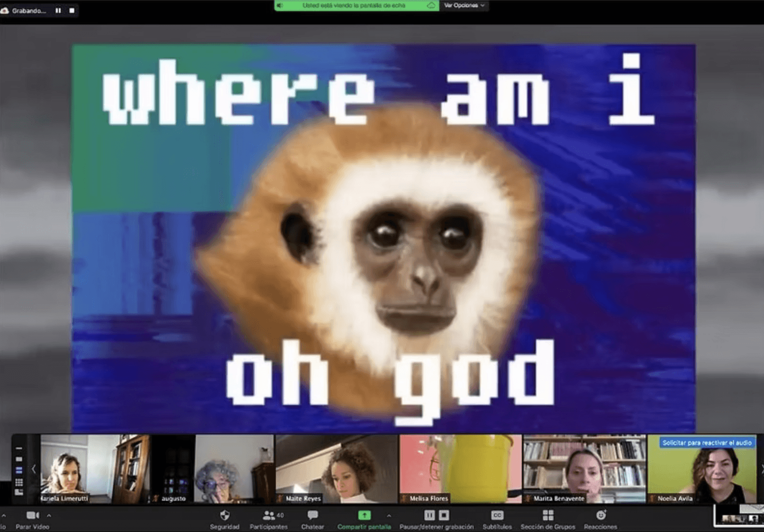Stop recording in the bottom toolbar
The image size is (764, 532).
pos(444,515)
